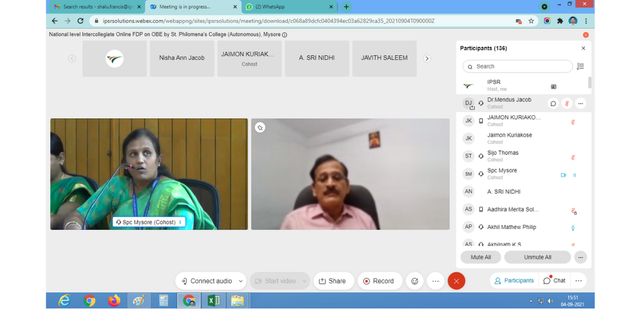Close the Participants panel
This screenshot has height=312, width=644.
point(583,48)
